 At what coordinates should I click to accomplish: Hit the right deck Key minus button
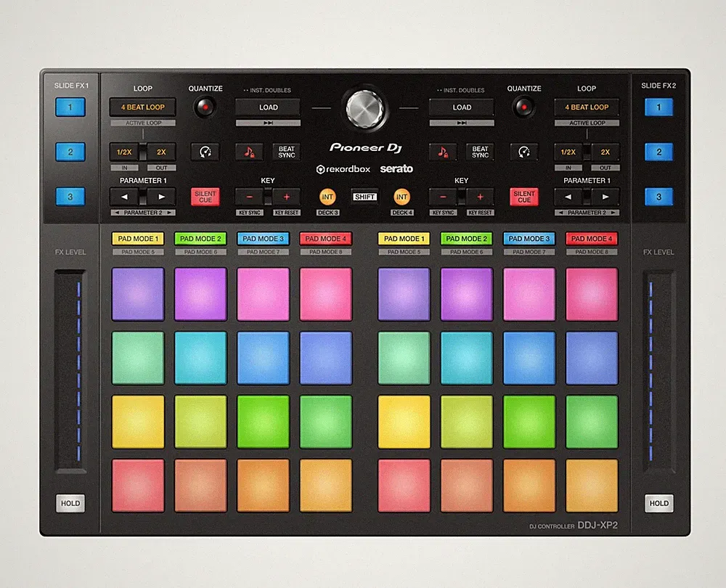coord(443,197)
